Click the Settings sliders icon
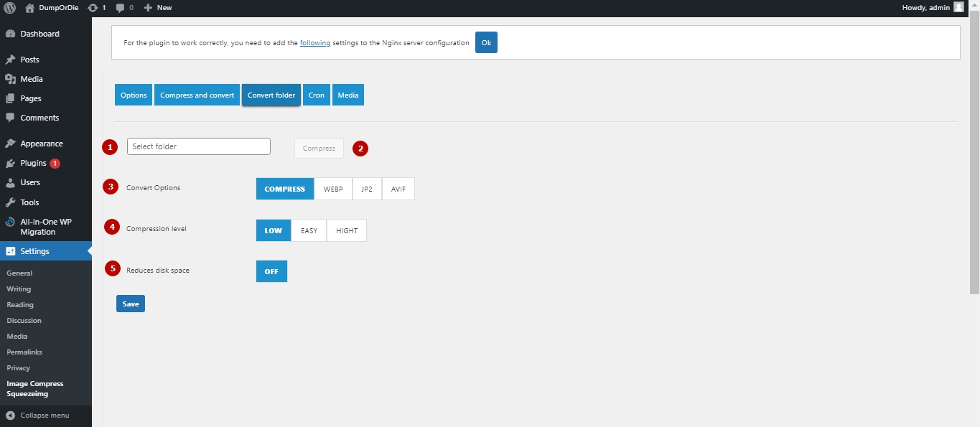Screen dimensions: 980x427 10,251
